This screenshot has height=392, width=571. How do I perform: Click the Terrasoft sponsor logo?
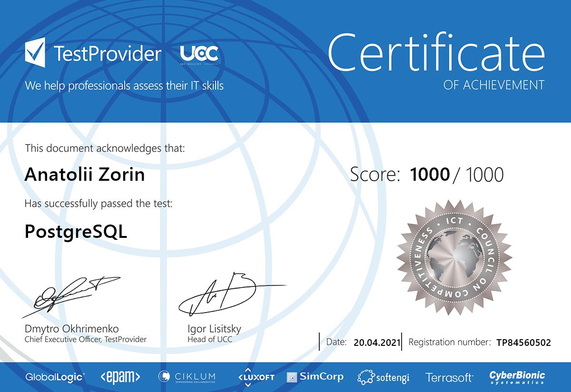(x=449, y=378)
